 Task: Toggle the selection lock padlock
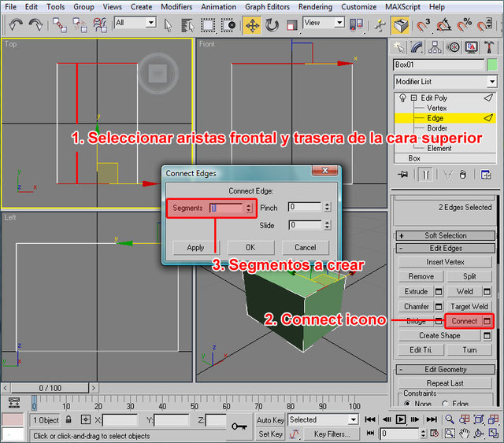[69, 420]
